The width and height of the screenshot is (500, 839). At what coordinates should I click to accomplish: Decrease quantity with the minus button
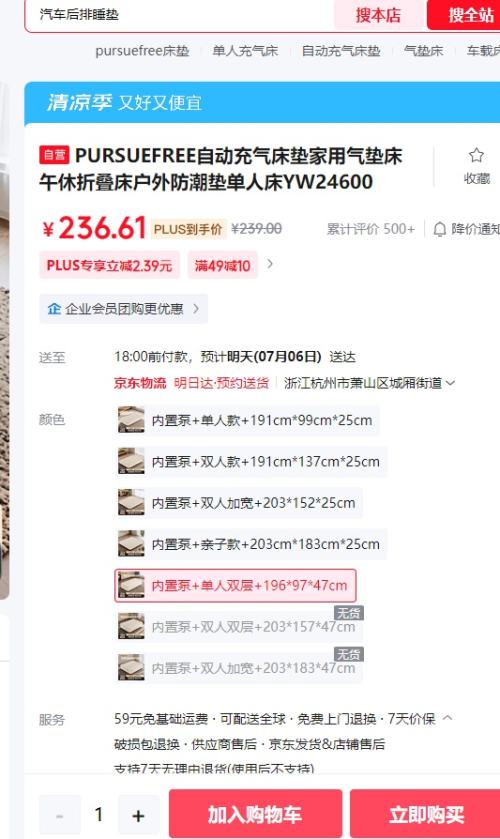[59, 815]
